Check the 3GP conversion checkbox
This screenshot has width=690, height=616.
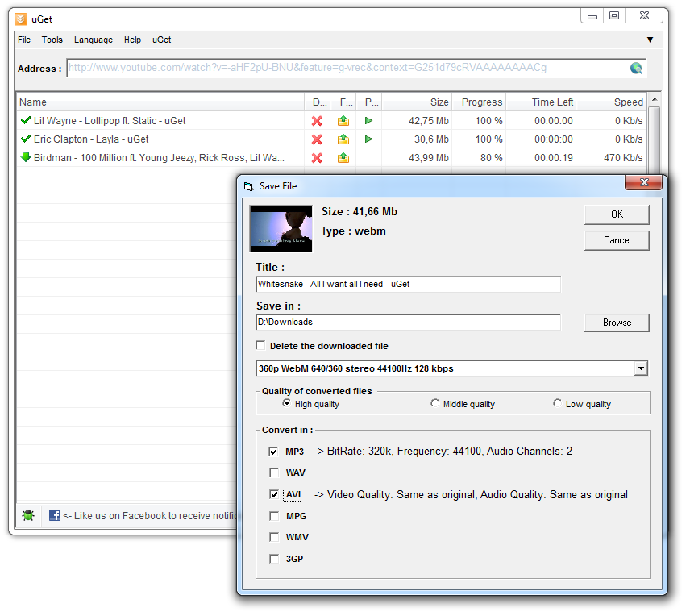(x=274, y=559)
